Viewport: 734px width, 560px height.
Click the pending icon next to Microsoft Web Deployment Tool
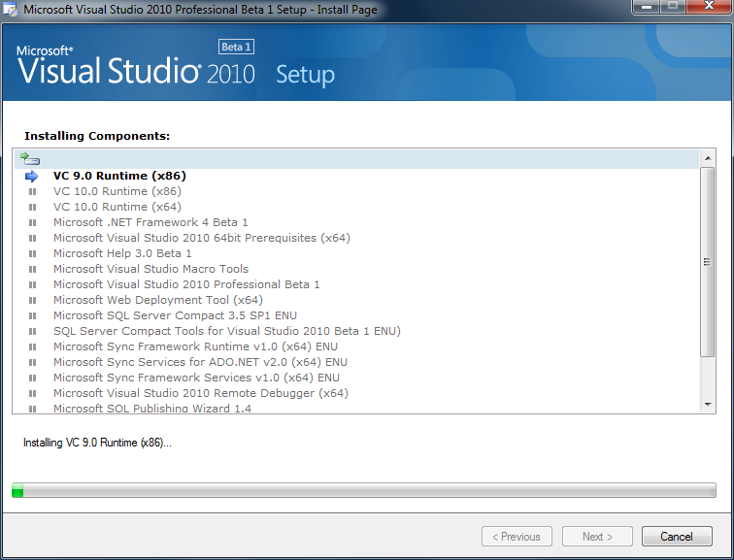coord(33,300)
